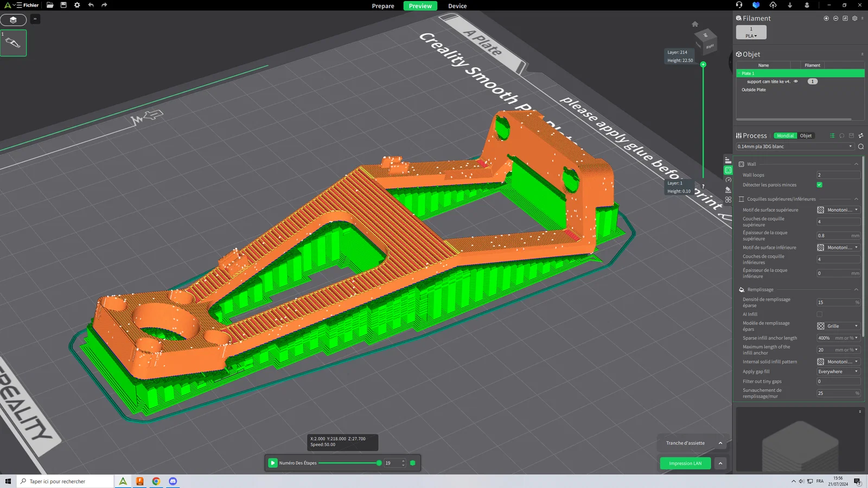Viewport: 868px width, 488px height.
Task: Switch to the Prepare tab
Action: click(x=383, y=6)
